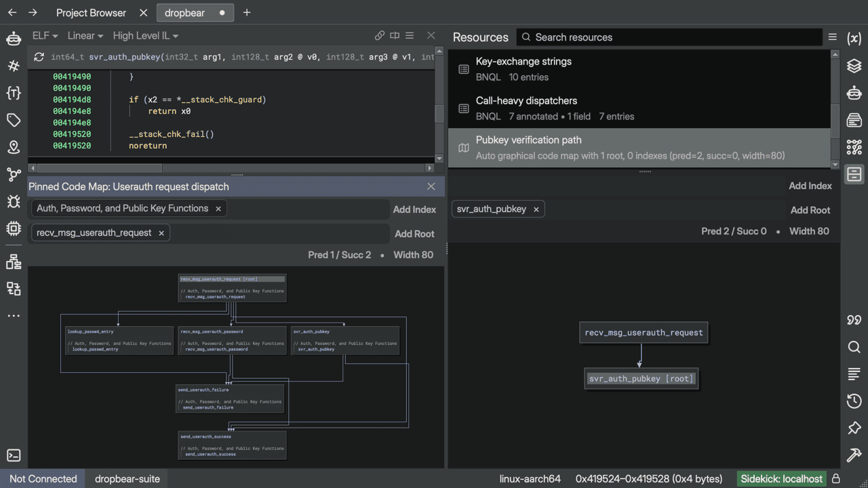Open the robot assistant right sidebar icon
The width and height of the screenshot is (868, 488).
point(854,93)
